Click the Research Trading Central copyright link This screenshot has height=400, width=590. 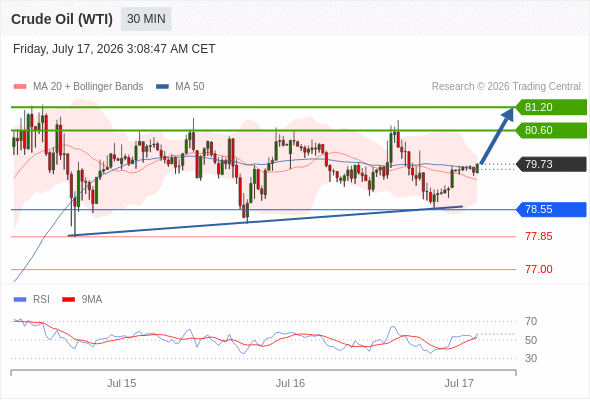click(x=506, y=87)
